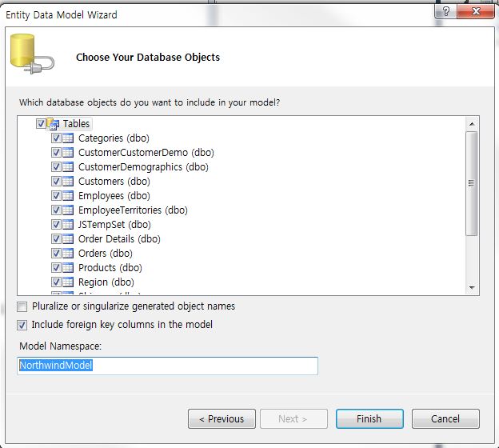Select the 'Employees (dbo)' row text
The width and height of the screenshot is (499, 448).
coord(114,196)
